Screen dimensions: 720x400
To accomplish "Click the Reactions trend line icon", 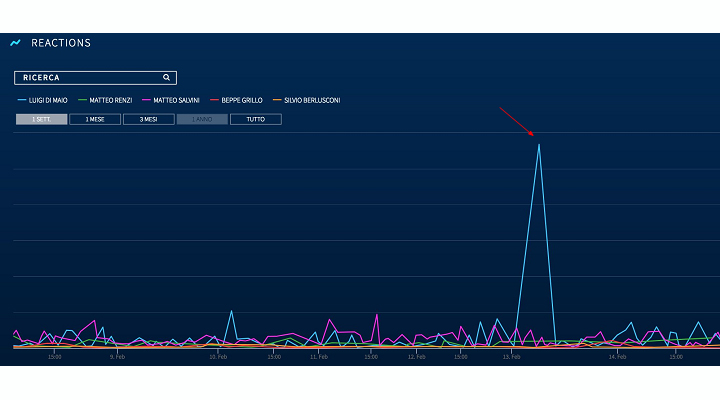I will [x=15, y=43].
